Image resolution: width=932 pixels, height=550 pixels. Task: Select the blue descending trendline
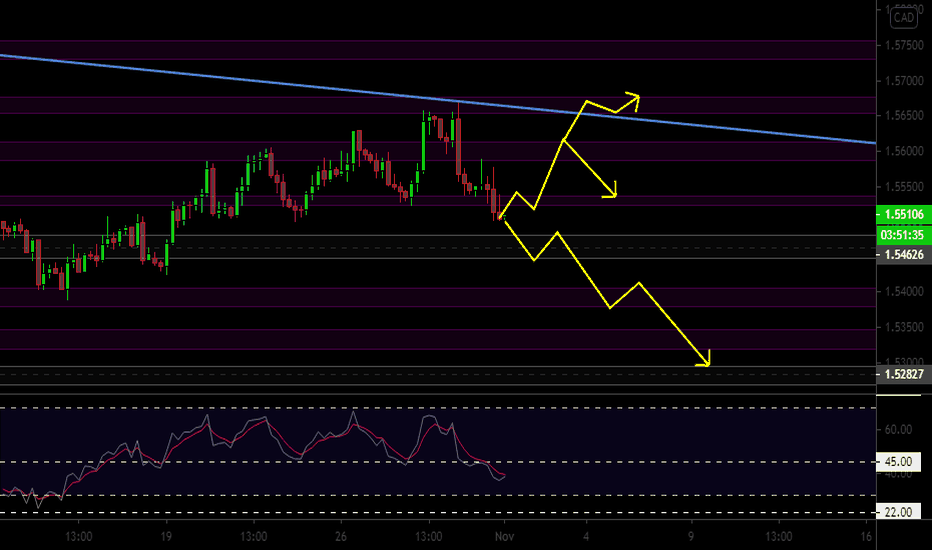[438, 99]
